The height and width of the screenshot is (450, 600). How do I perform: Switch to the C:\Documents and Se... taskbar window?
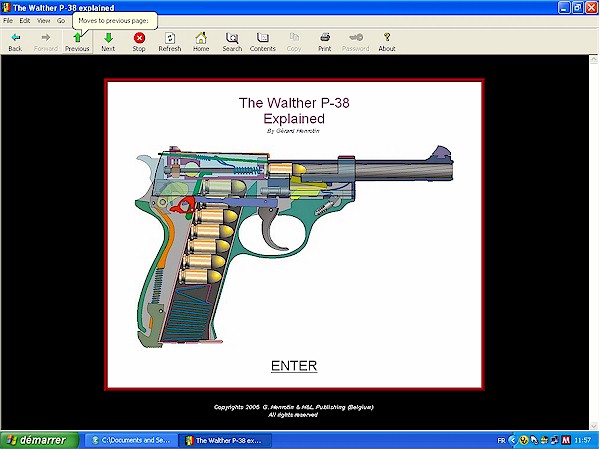[131, 440]
